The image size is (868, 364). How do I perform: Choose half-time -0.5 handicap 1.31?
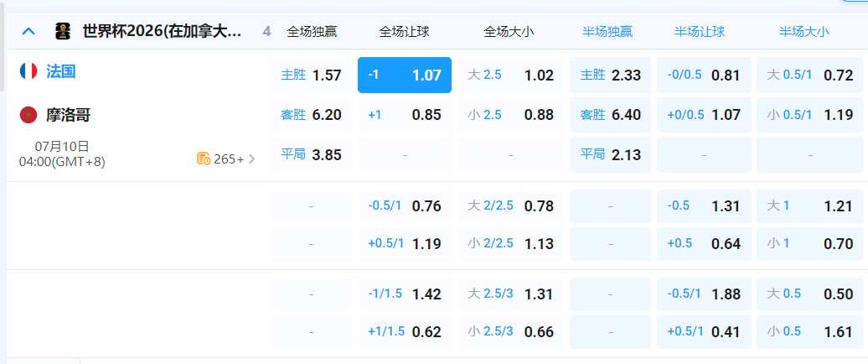[x=704, y=206]
